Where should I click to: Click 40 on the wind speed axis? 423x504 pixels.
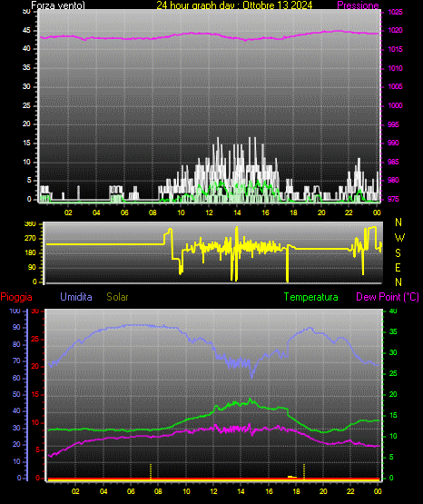(x=26, y=48)
